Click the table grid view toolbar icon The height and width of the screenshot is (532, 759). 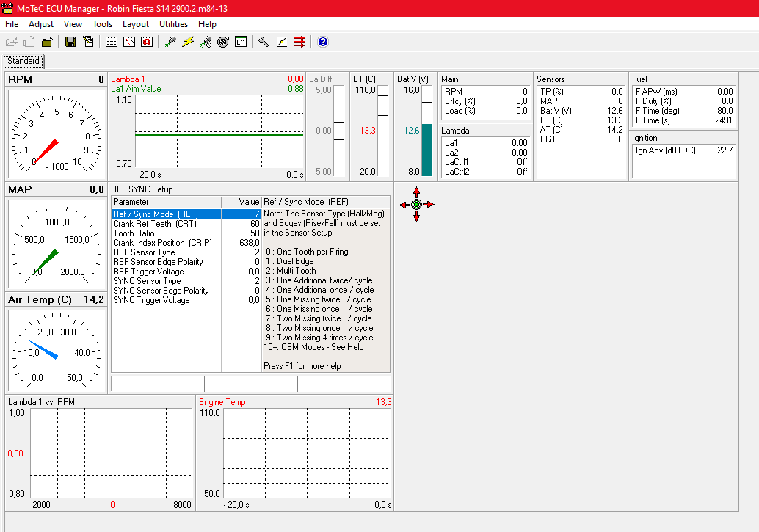pyautogui.click(x=112, y=42)
